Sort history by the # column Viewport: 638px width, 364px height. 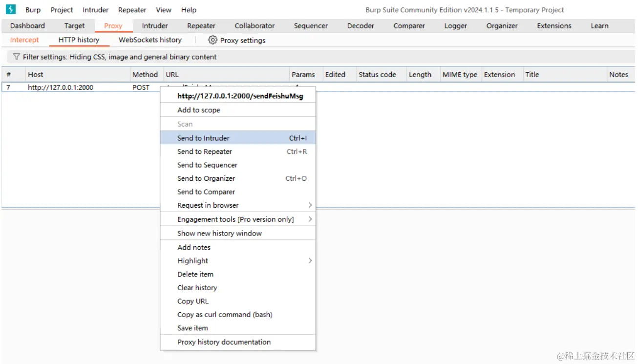[13, 75]
